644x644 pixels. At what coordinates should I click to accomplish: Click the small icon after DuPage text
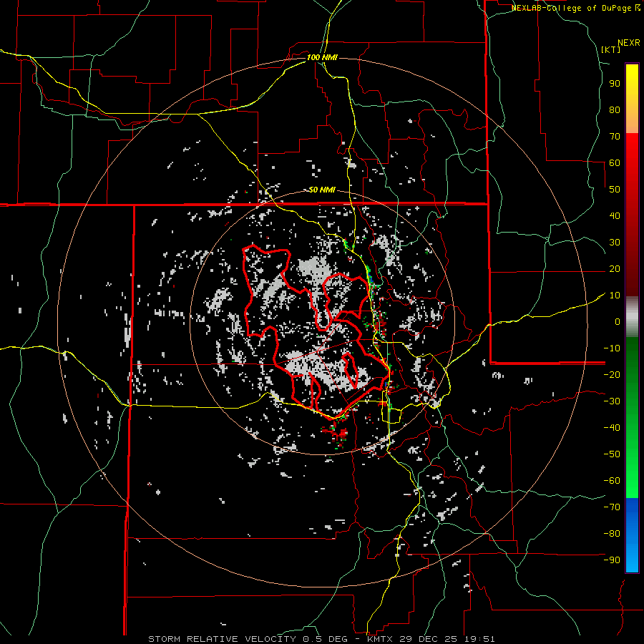(x=638, y=8)
